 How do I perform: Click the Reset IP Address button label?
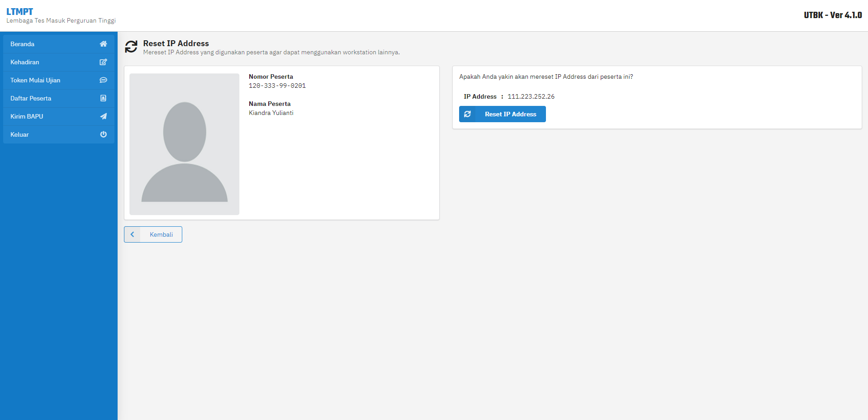pos(510,114)
